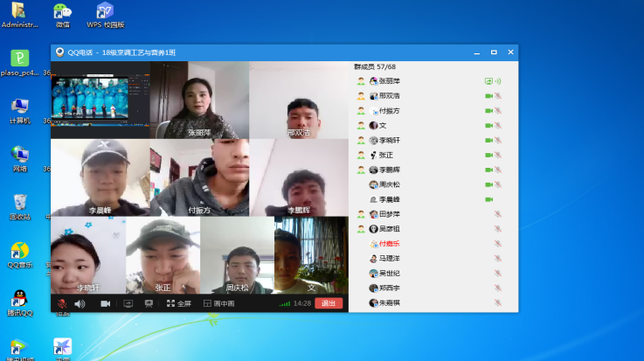Open the WPS 校园版 desktop icon
644x361 pixels.
click(x=105, y=14)
